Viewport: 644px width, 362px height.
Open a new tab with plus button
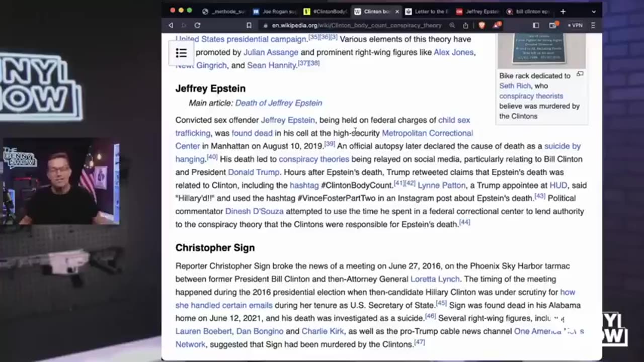click(563, 11)
